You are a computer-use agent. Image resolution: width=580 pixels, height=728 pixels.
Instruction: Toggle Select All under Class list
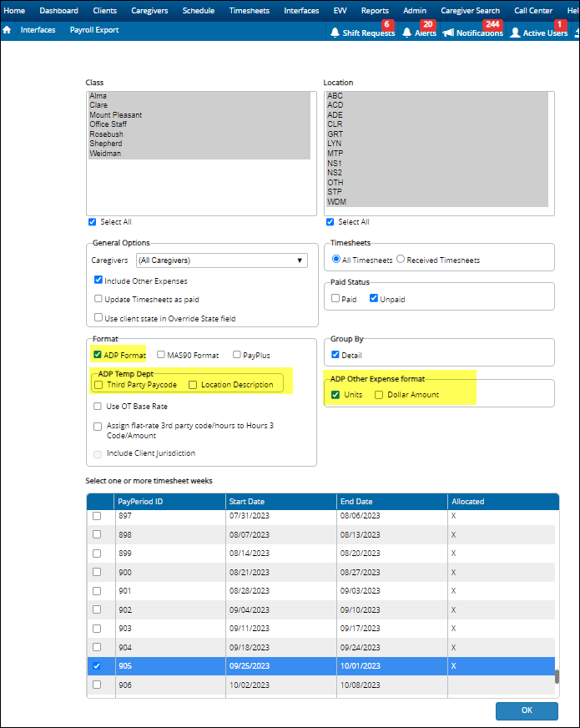93,222
